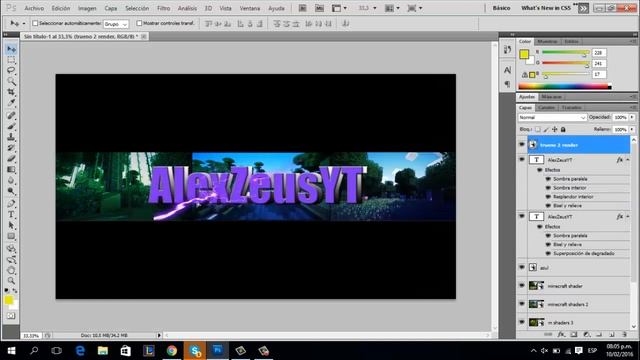Switch to the Canales tab
The height and width of the screenshot is (360, 640).
(546, 108)
